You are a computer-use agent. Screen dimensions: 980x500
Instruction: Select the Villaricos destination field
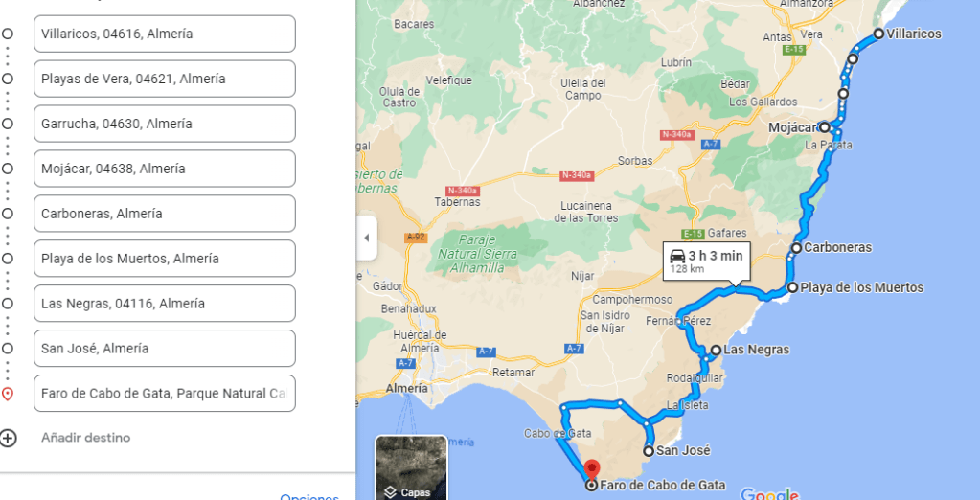click(165, 34)
